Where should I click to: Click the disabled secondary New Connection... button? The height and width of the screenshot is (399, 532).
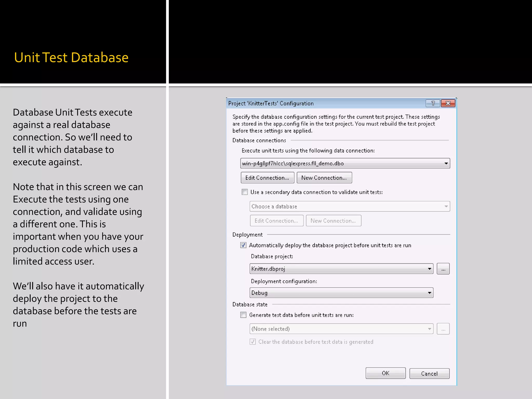(334, 221)
